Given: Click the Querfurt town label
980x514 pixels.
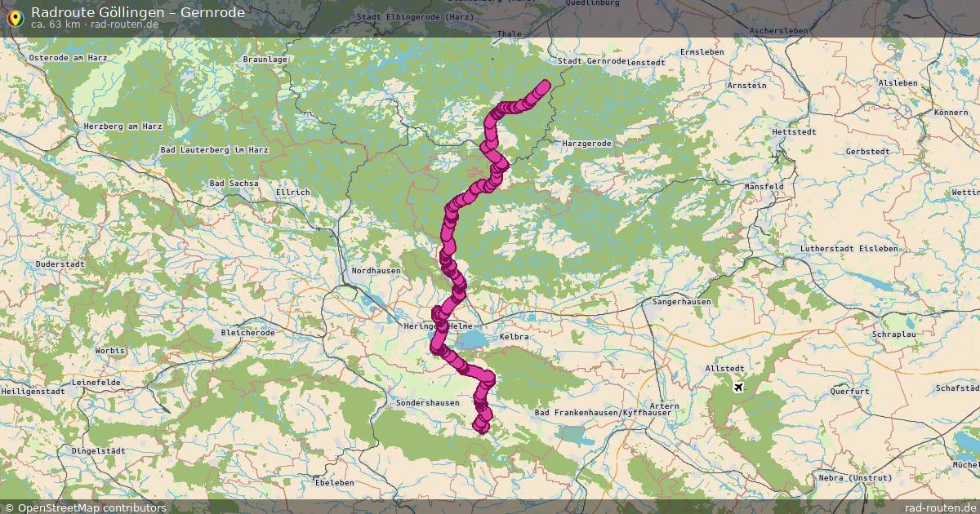Looking at the screenshot, I should click(849, 392).
